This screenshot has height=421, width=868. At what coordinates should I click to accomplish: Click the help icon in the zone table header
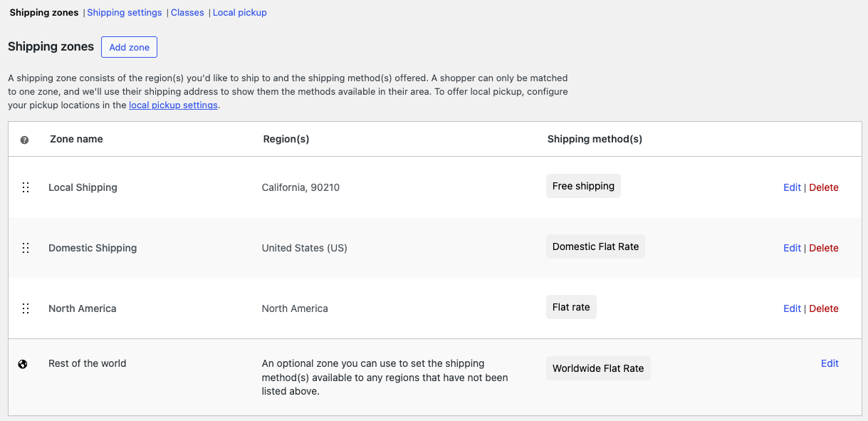coord(24,140)
